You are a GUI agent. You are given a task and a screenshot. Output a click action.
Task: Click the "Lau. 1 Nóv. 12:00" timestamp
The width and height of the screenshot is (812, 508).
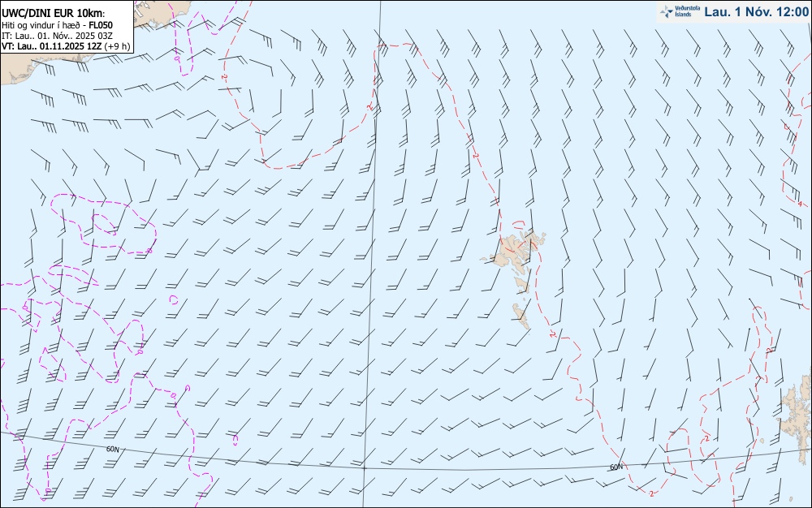757,11
